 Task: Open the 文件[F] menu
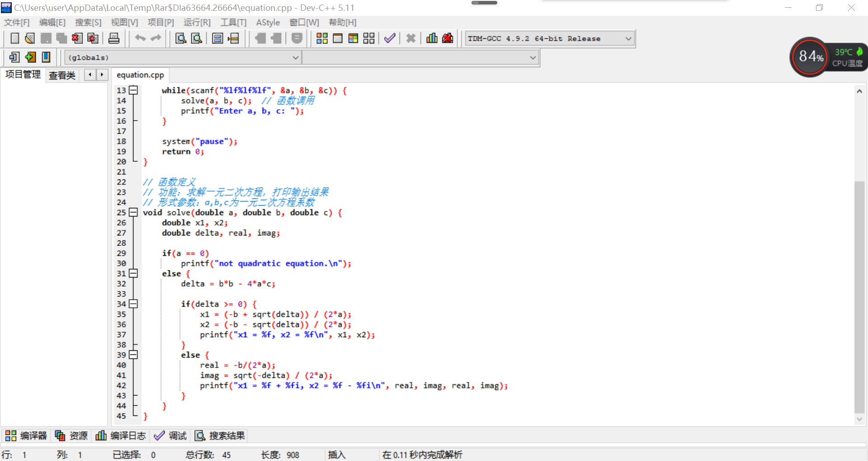(17, 23)
